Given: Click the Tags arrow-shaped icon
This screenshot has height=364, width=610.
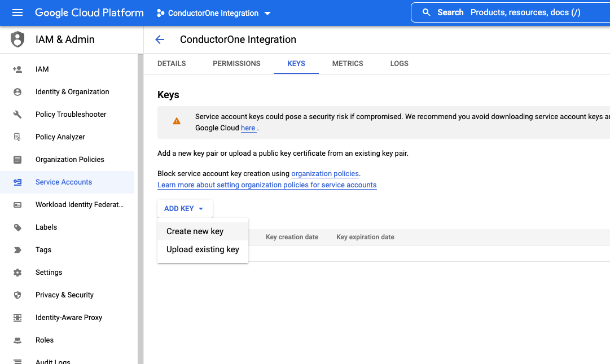Looking at the screenshot, I should pyautogui.click(x=17, y=249).
